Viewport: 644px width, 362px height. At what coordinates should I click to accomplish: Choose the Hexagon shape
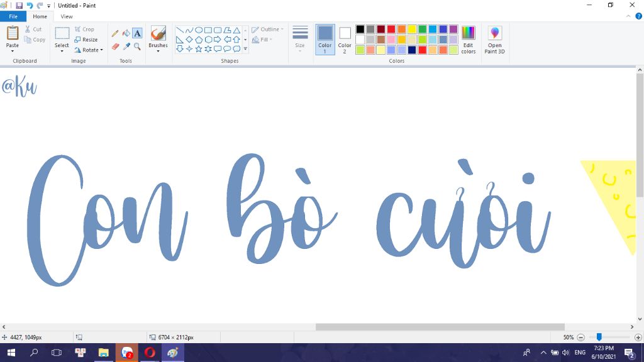208,40
